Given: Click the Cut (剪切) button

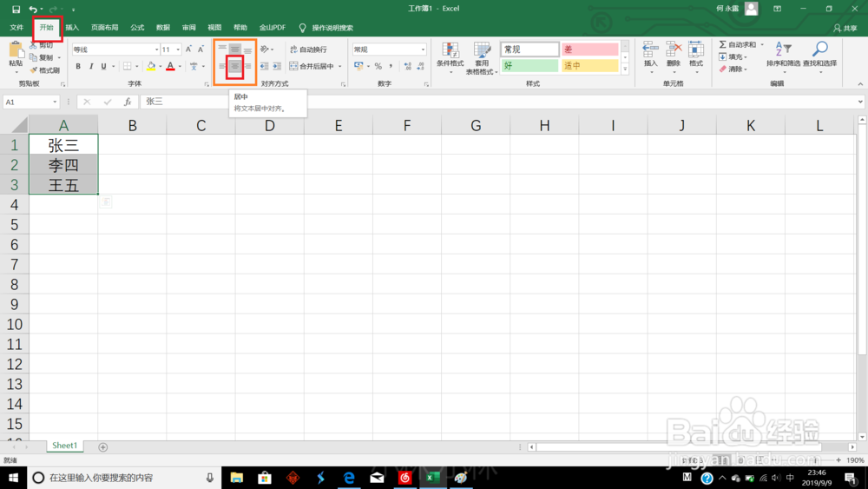Looking at the screenshot, I should coord(42,45).
